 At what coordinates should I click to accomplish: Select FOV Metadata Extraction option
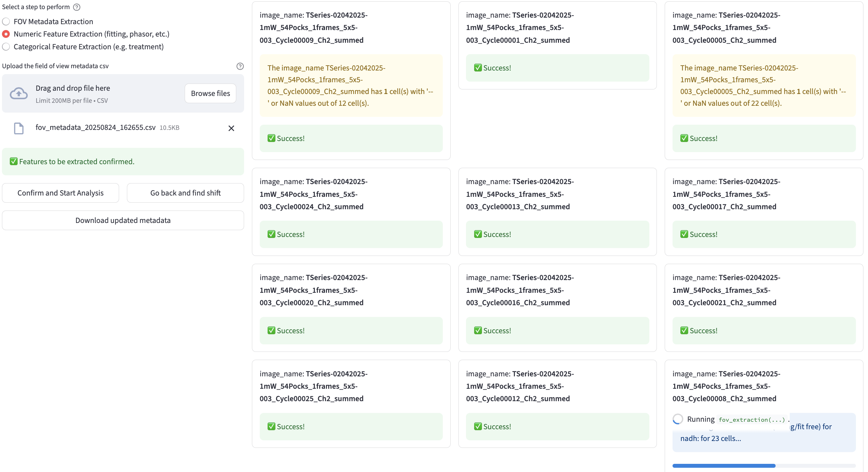6,22
